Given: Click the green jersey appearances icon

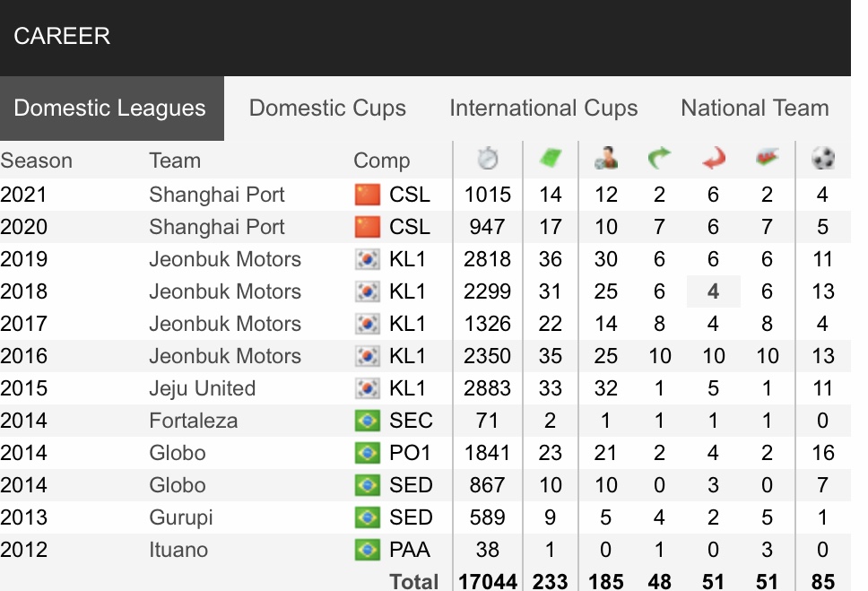Looking at the screenshot, I should click(551, 159).
